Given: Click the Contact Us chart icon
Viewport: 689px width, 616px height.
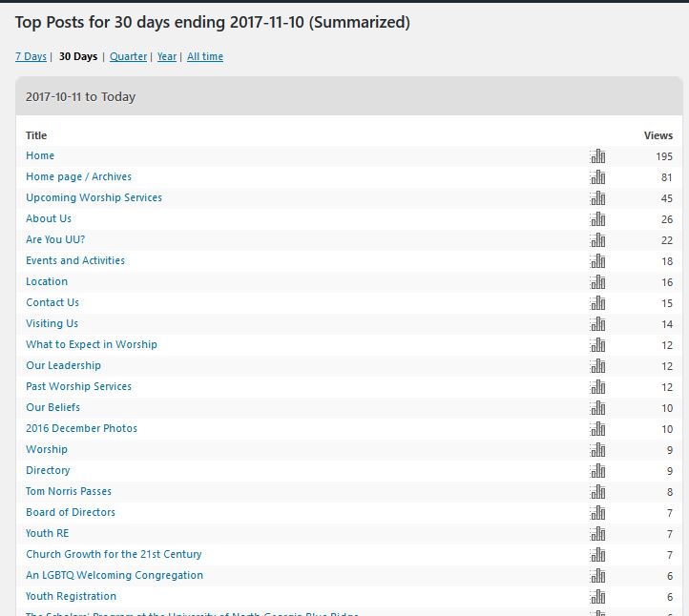Looking at the screenshot, I should (x=597, y=303).
